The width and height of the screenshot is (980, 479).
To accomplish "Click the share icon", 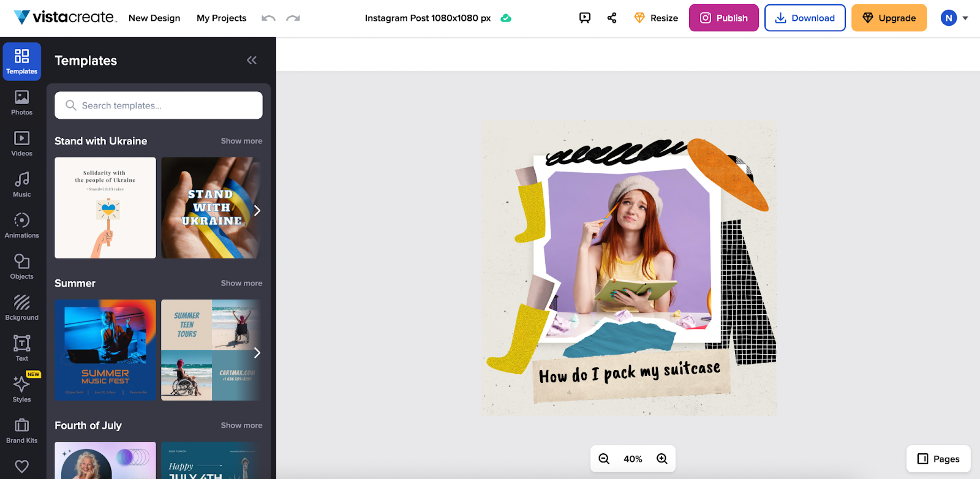I will click(612, 18).
